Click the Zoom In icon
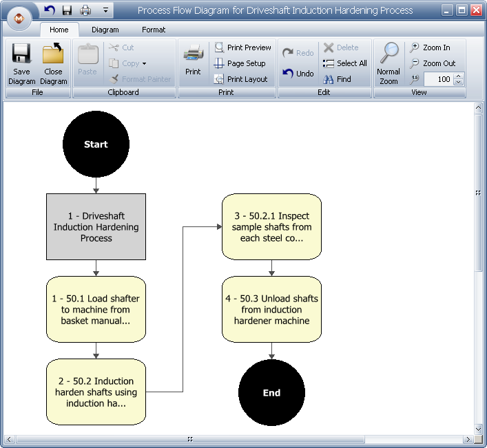The image size is (487, 448). 414,47
